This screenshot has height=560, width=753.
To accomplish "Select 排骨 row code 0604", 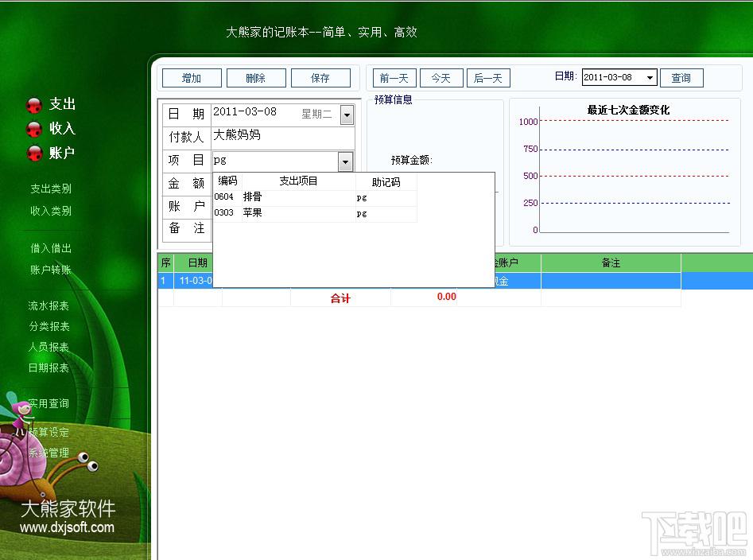I will pyautogui.click(x=315, y=197).
